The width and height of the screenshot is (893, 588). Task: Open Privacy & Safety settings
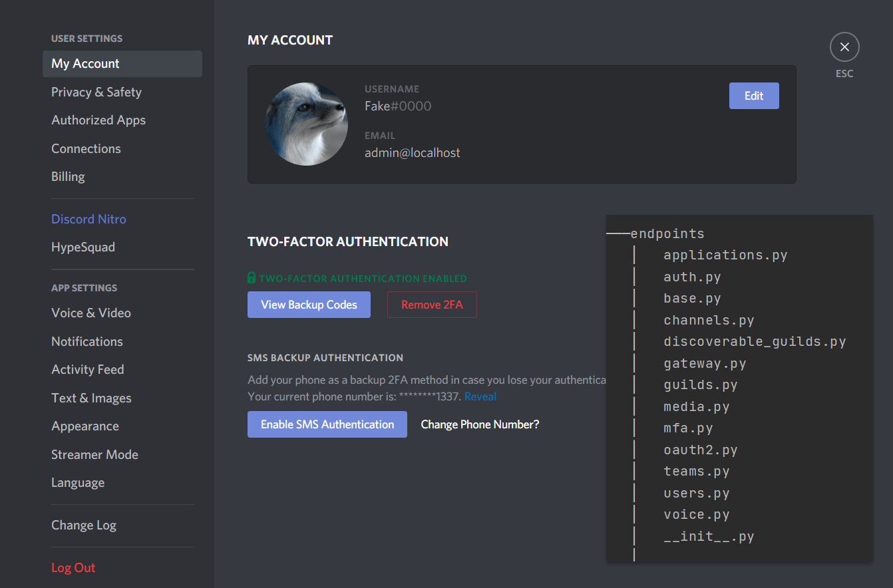coord(96,92)
